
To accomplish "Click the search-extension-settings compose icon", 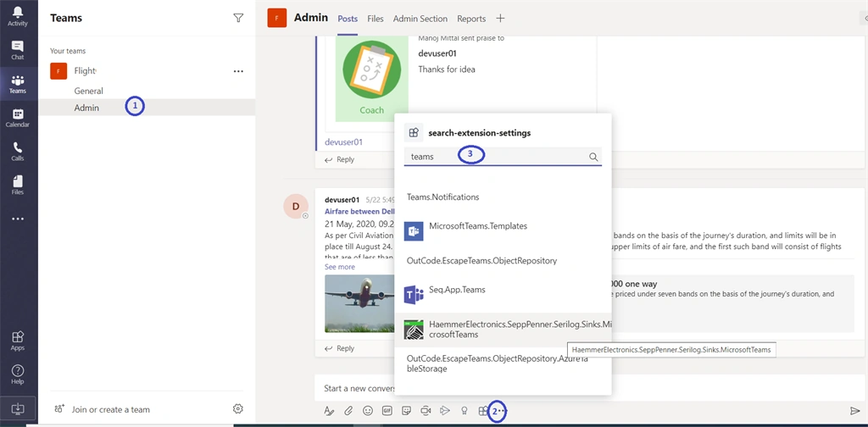I will [482, 410].
